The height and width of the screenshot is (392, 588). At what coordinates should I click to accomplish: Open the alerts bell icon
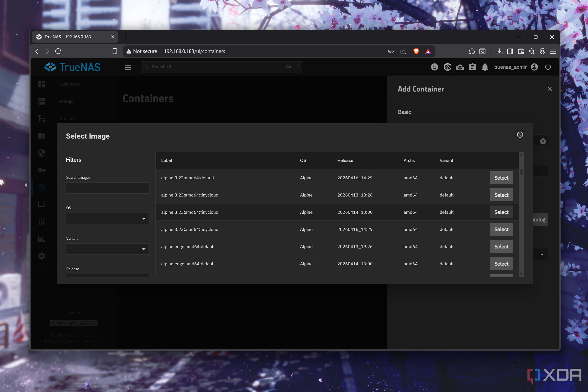click(485, 67)
